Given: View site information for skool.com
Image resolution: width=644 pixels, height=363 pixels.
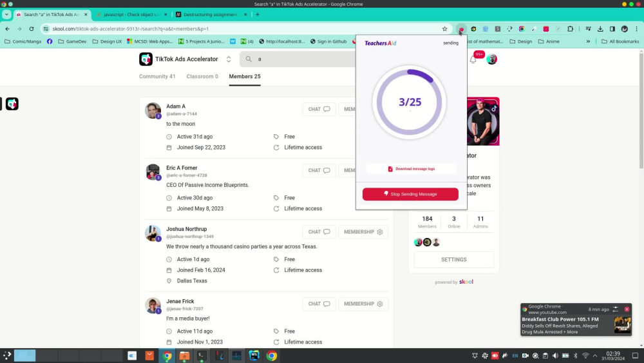Looking at the screenshot, I should pyautogui.click(x=46, y=29).
